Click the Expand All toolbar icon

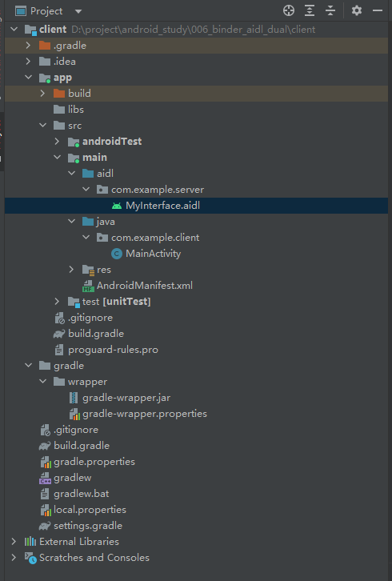(310, 10)
